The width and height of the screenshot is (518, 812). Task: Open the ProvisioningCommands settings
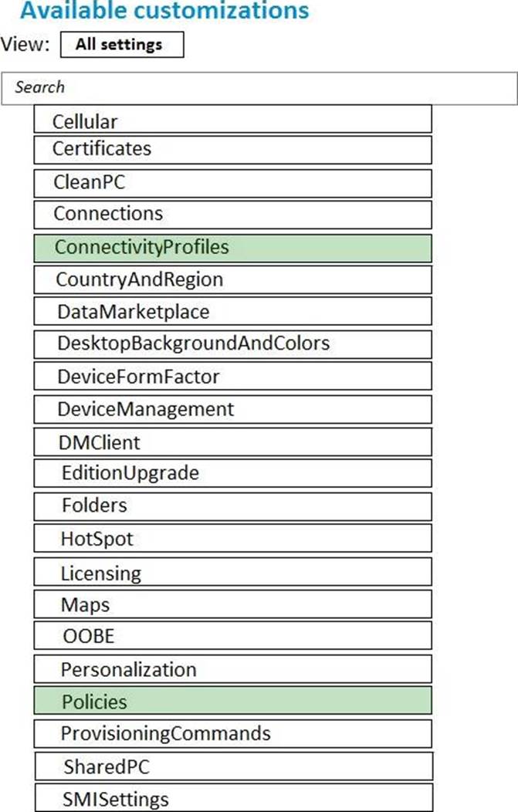(232, 733)
